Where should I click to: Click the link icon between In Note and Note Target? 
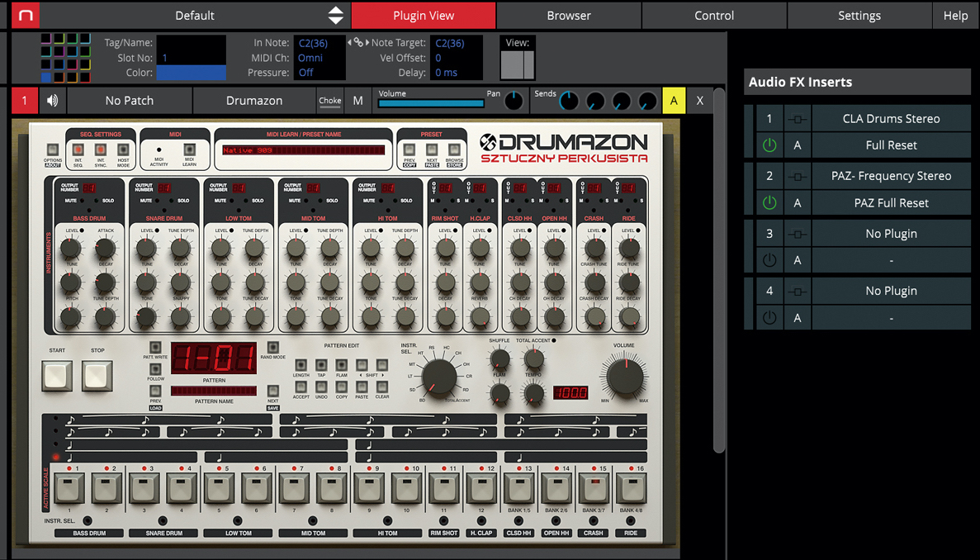click(358, 42)
